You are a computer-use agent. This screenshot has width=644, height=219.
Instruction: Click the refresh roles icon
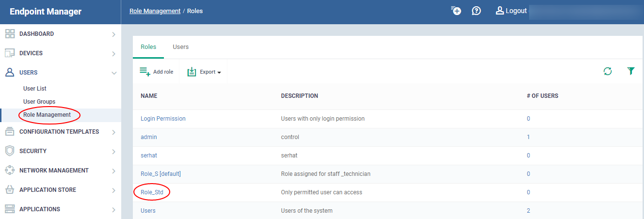tap(608, 72)
